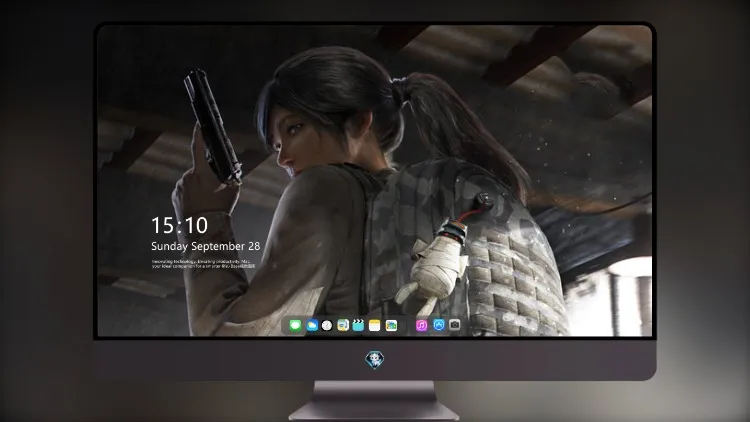Launch the teal clapperboard video app
This screenshot has height=422, width=750.
tap(358, 325)
